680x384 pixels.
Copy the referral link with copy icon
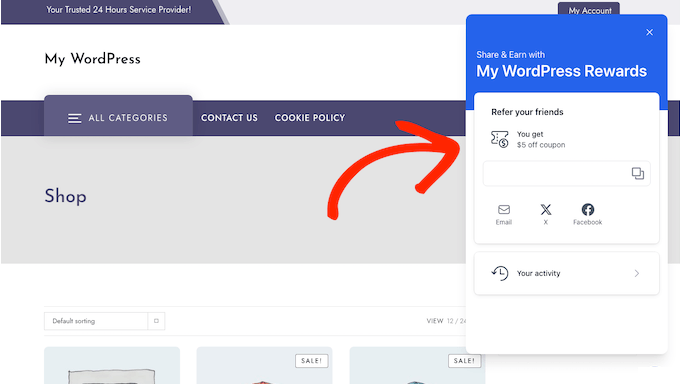click(638, 174)
